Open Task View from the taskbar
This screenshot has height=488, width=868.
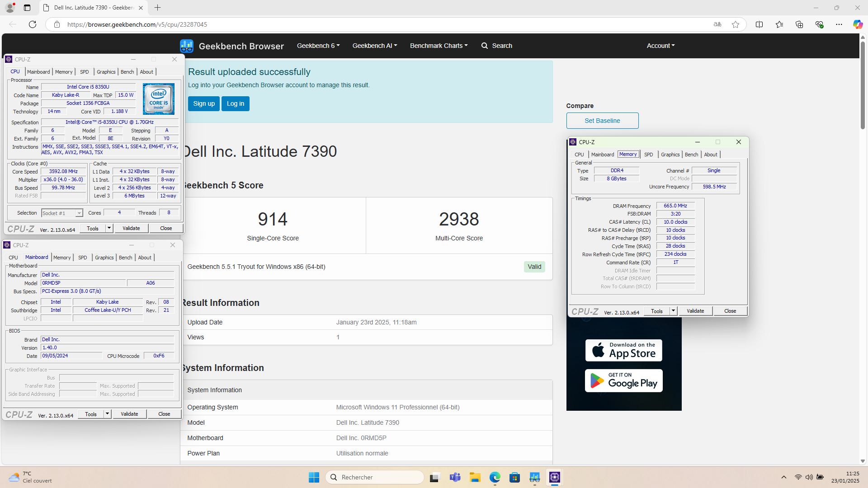click(x=435, y=477)
